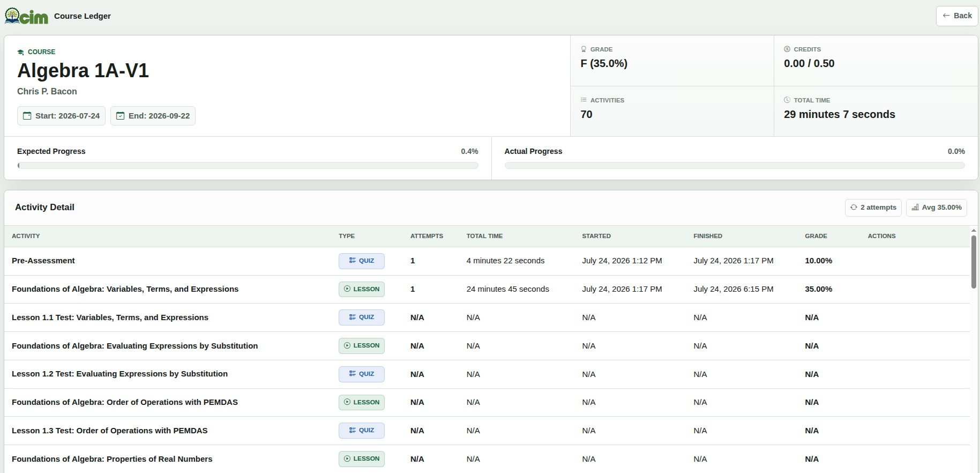Viewport: 980px width, 473px height.
Task: Click the QUIZ badge for Lesson 1.1 Test
Action: pos(361,317)
